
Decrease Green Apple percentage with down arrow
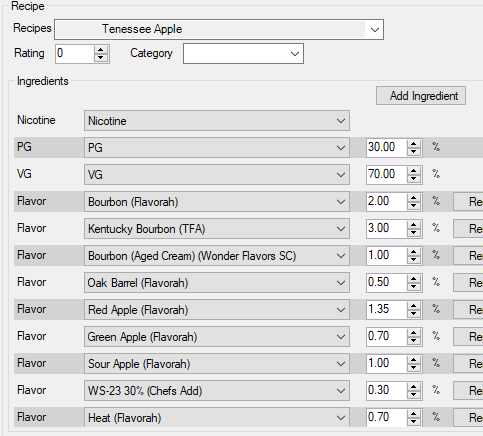coord(414,341)
